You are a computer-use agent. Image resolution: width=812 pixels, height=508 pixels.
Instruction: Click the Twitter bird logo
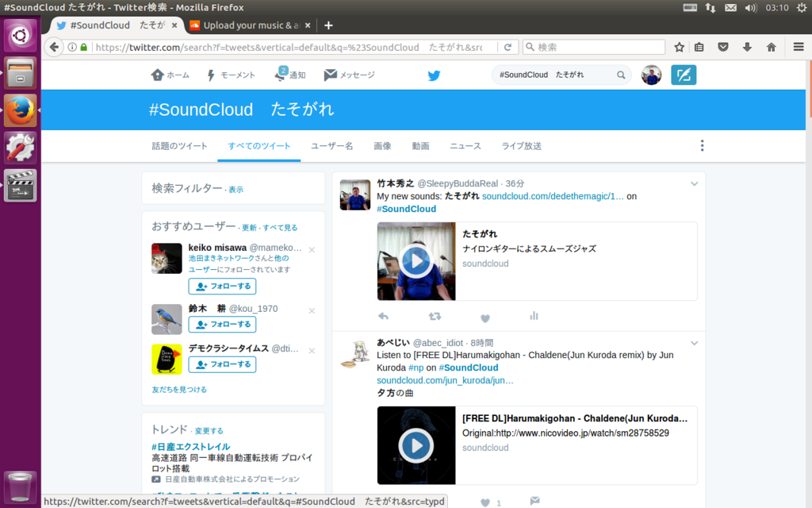click(x=434, y=75)
